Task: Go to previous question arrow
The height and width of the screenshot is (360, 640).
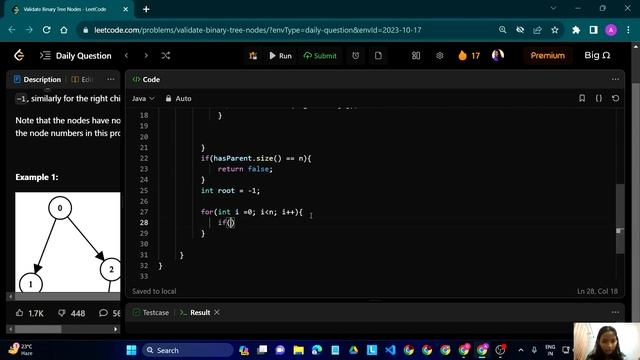Action: point(127,55)
